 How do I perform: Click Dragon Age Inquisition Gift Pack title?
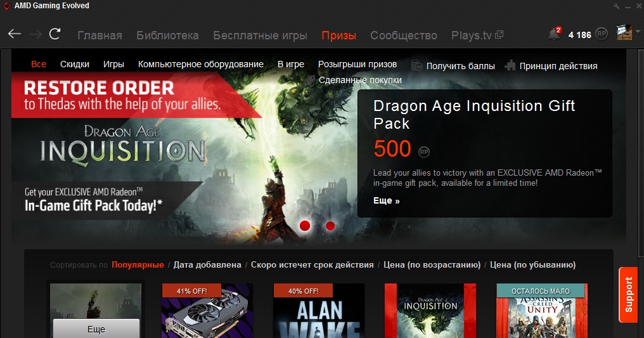(474, 115)
